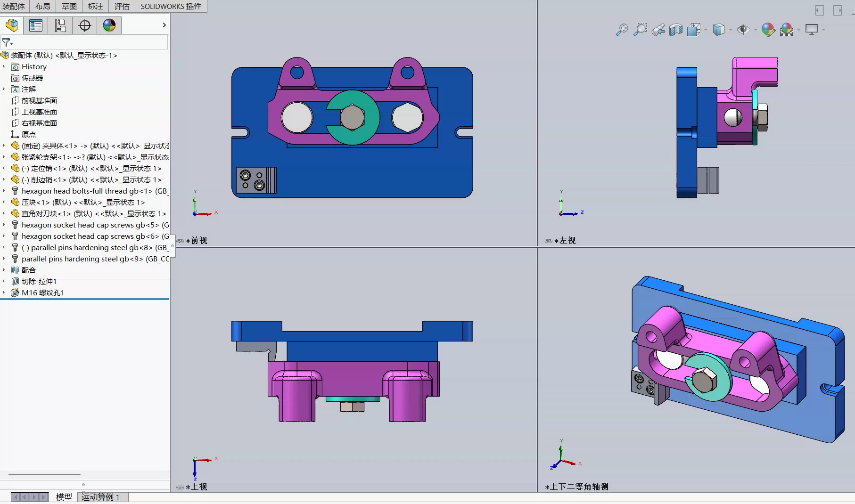Image resolution: width=855 pixels, height=504 pixels.
Task: Click the 左视 viewport link icon
Action: pyautogui.click(x=549, y=241)
